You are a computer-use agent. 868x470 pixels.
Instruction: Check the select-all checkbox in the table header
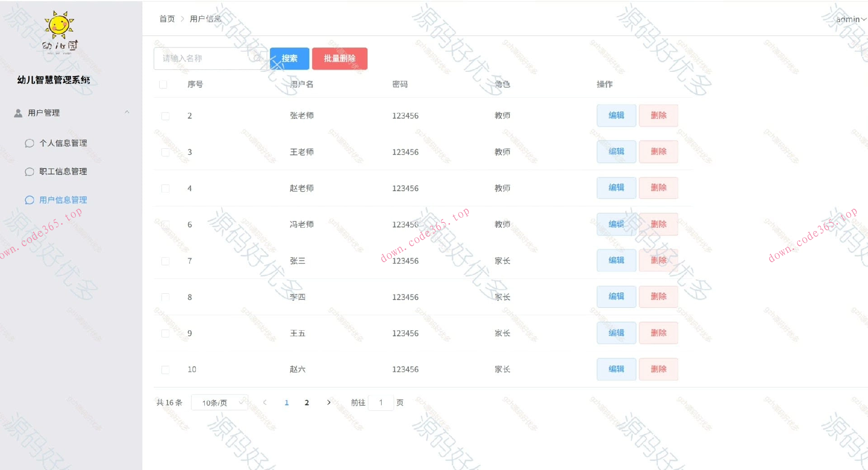tap(163, 84)
